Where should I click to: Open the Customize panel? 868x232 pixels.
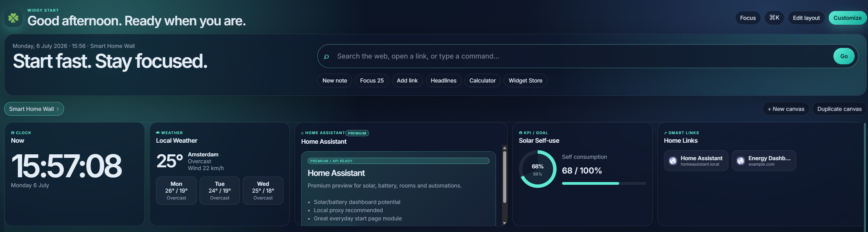point(847,18)
